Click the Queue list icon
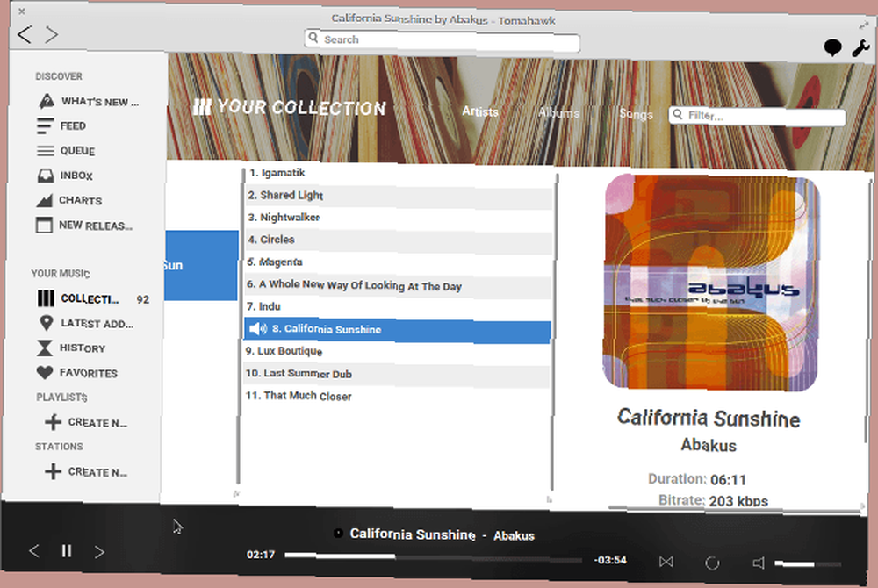 tap(46, 150)
